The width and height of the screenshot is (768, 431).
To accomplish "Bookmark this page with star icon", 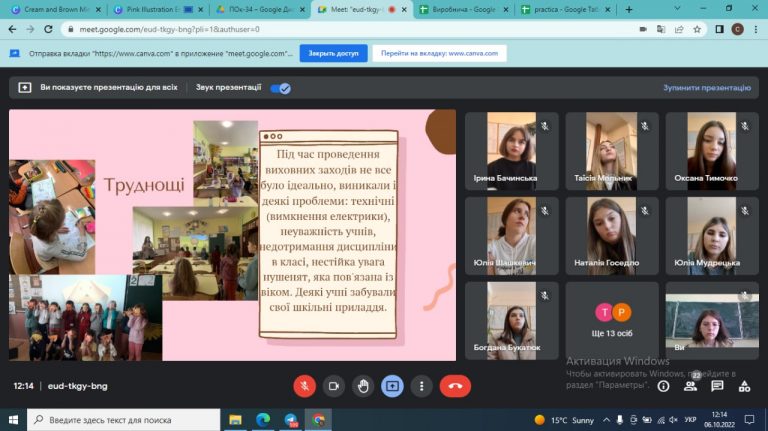I will pos(697,29).
